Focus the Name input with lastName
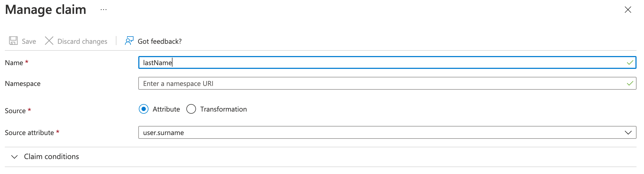The width and height of the screenshot is (644, 174). click(374, 63)
